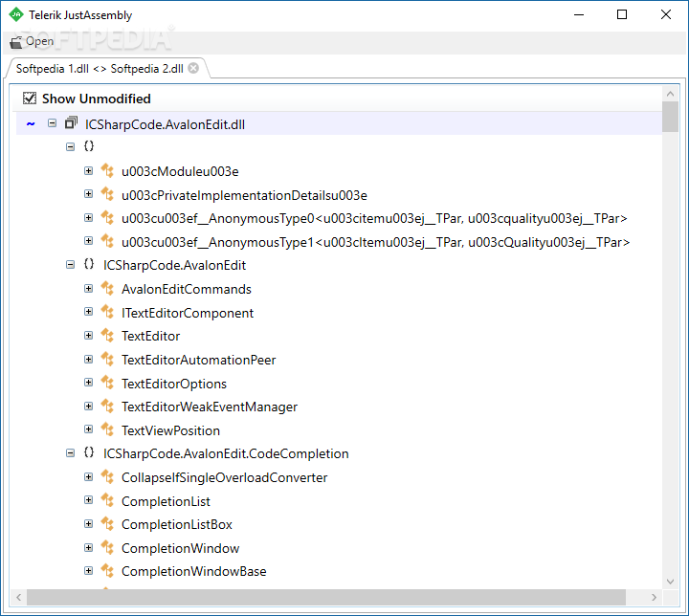The height and width of the screenshot is (616, 689).
Task: Click the class icon next to CompletionList
Action: [107, 500]
